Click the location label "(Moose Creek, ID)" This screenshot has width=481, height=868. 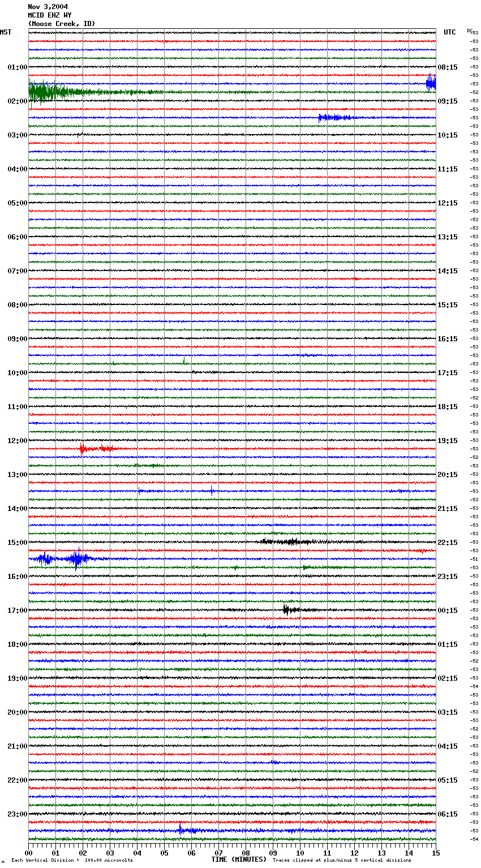pyautogui.click(x=61, y=24)
